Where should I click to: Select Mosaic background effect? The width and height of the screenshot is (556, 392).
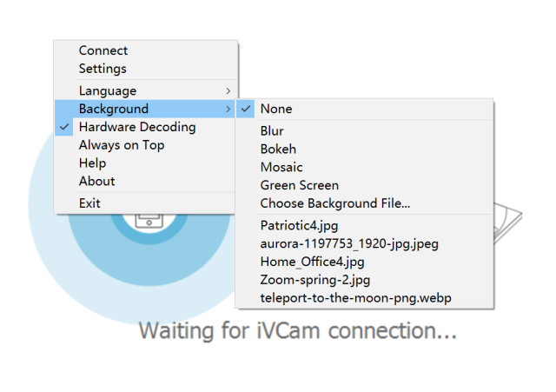tap(365, 167)
